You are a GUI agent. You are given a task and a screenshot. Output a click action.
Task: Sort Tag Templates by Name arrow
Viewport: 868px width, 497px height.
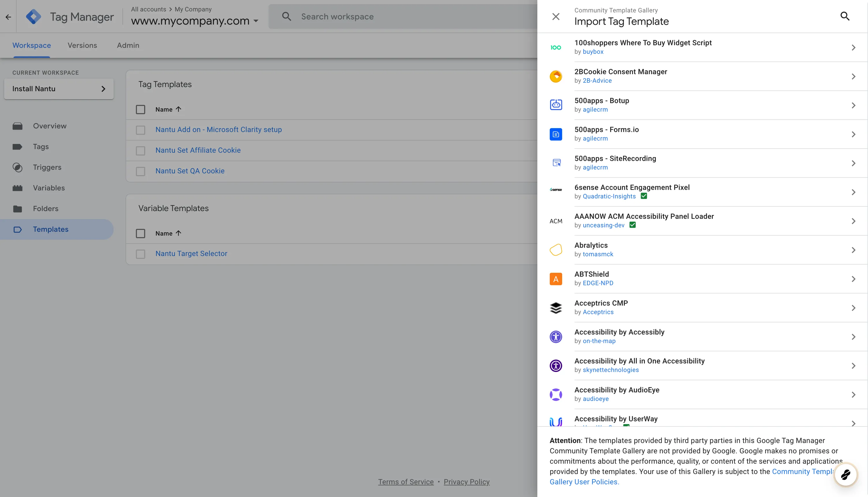click(x=179, y=109)
